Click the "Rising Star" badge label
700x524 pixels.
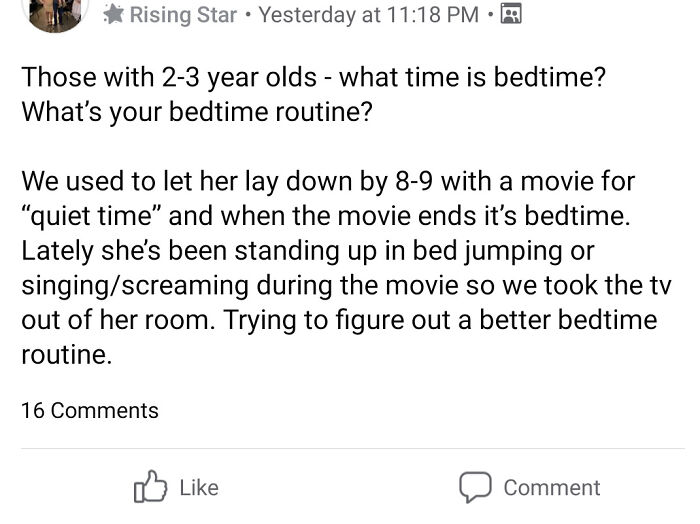(183, 15)
